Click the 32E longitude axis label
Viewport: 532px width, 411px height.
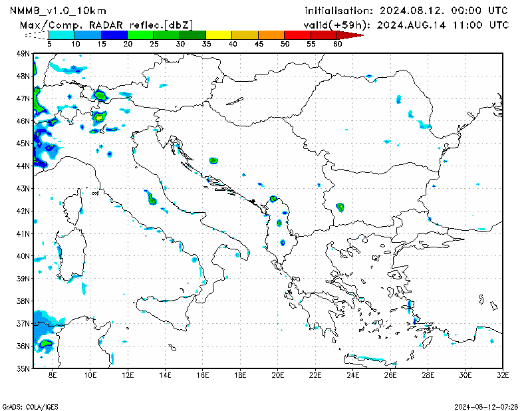click(503, 376)
